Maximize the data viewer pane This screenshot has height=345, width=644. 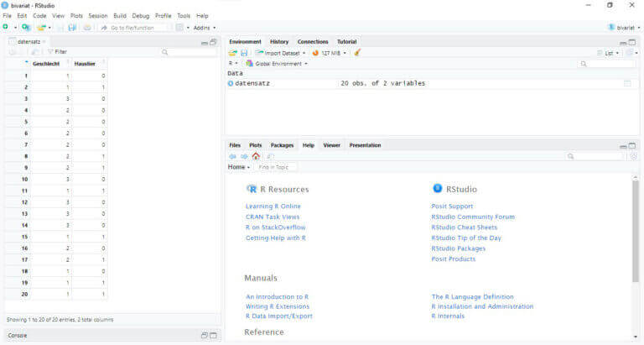(213, 42)
